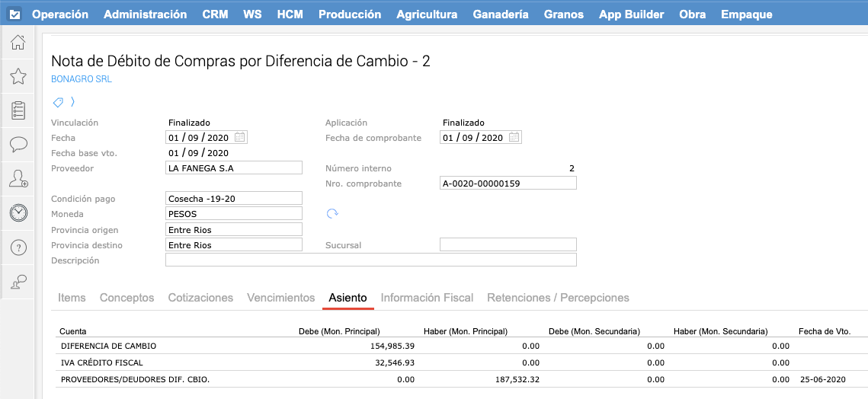Open the clock history icon

[18, 213]
